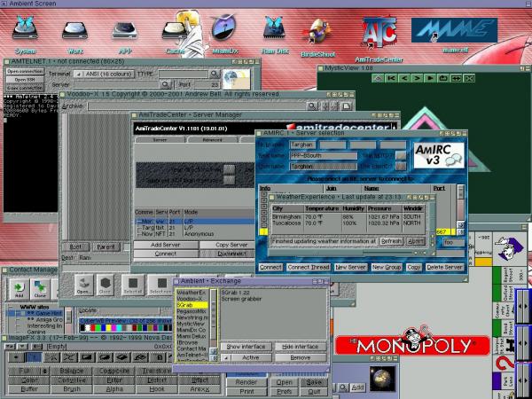This screenshot has width=532, height=399.
Task: Select IBrowse in Exchange list
Action: click(192, 342)
